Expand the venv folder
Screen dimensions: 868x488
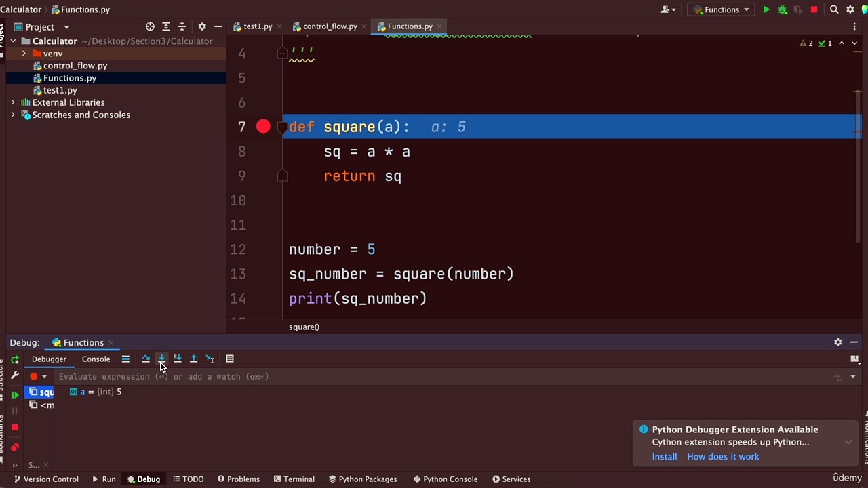click(x=24, y=54)
